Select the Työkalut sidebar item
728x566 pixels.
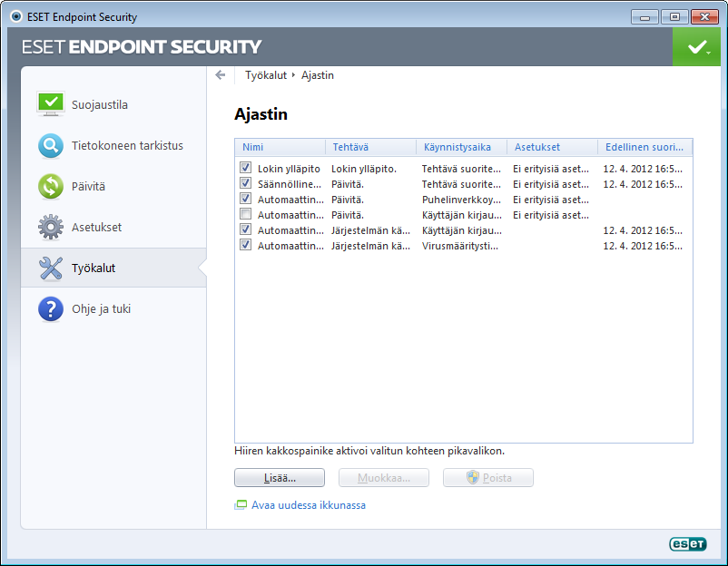(x=113, y=268)
